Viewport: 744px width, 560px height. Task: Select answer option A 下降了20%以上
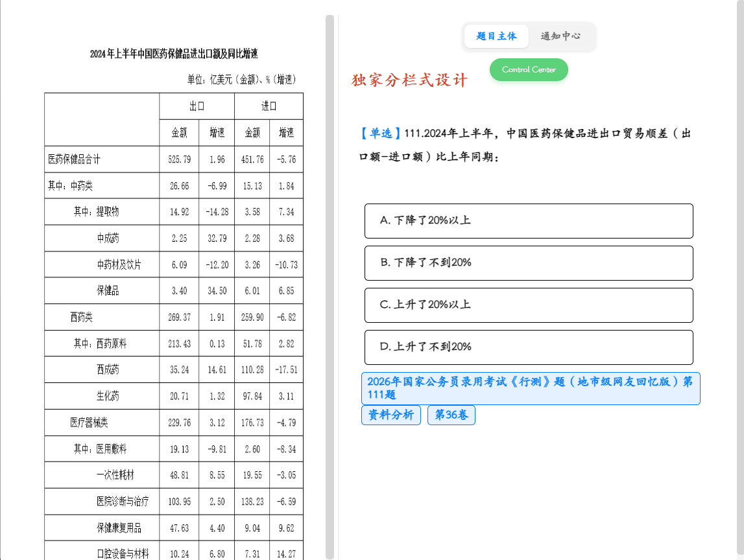[x=529, y=221]
